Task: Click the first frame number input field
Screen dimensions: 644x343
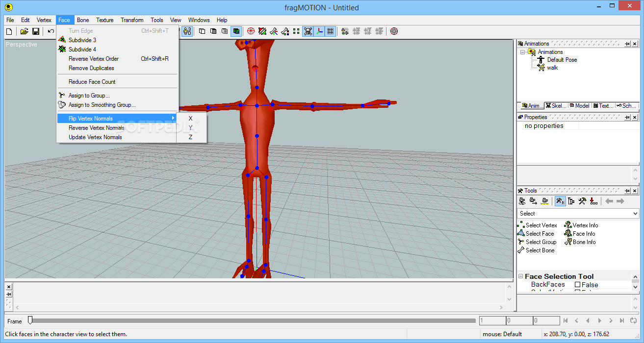Action: coord(492,321)
